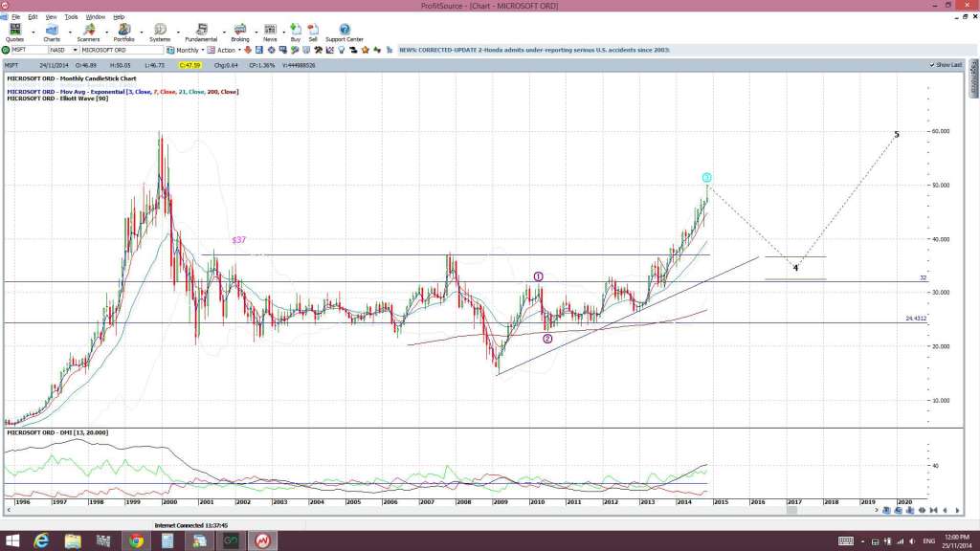The width and height of the screenshot is (980, 551).
Task: Open the NASD exchange dropdown
Action: [75, 50]
